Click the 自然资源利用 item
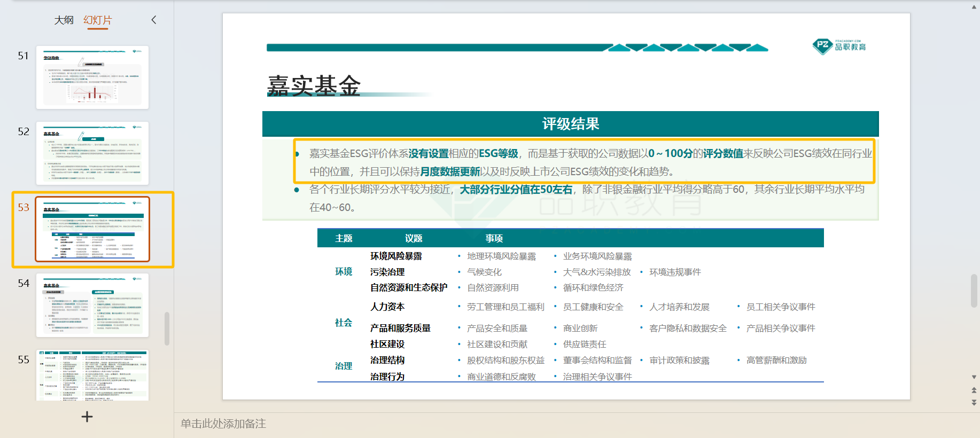 click(x=493, y=288)
